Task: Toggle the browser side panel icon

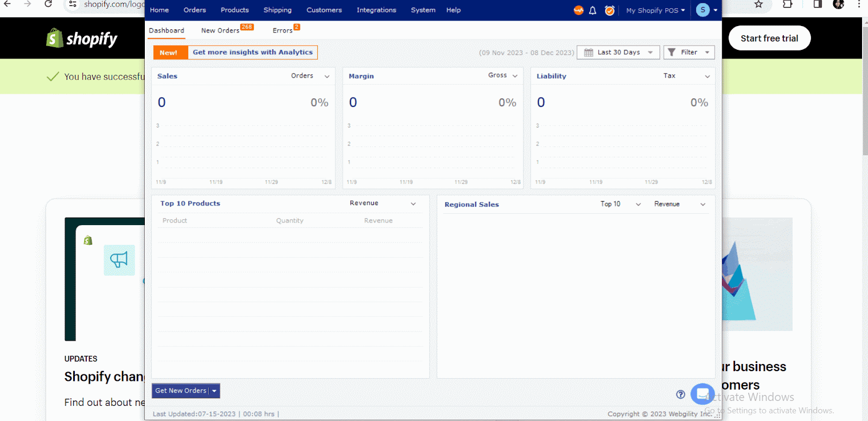Action: click(x=818, y=4)
